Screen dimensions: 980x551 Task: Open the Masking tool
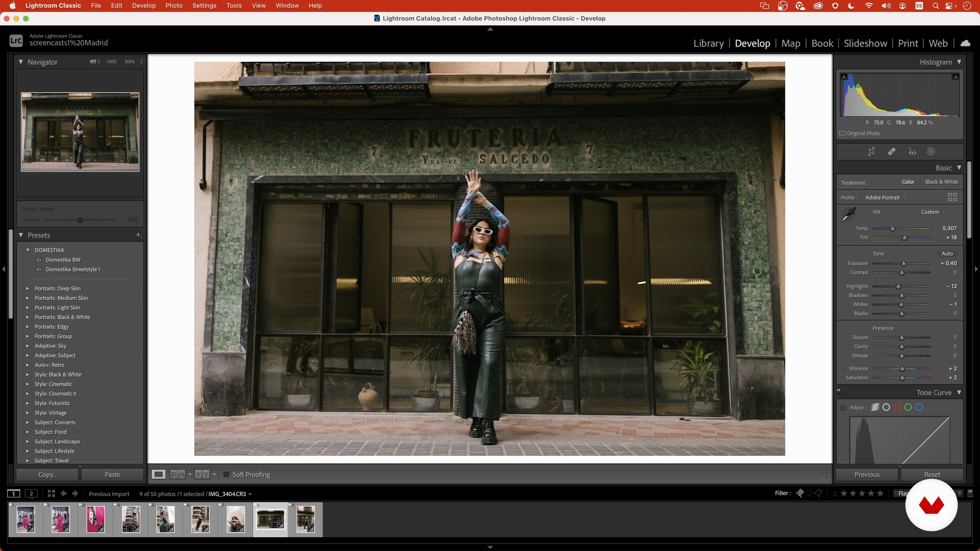[931, 152]
